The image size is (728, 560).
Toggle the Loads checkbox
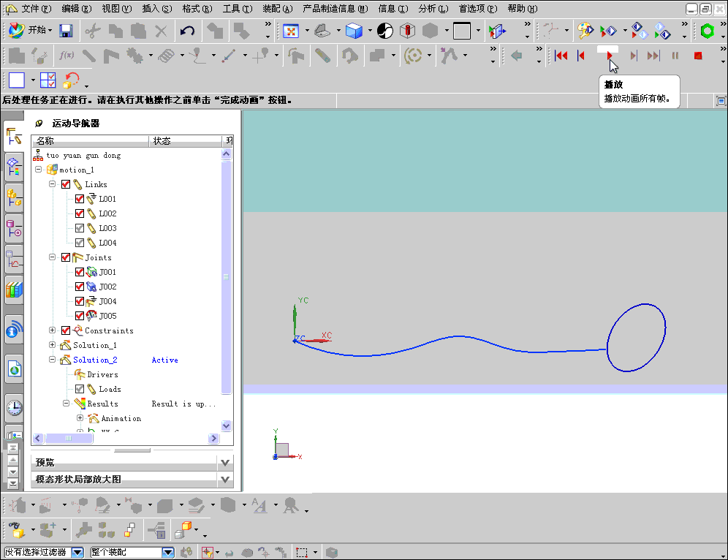[80, 389]
